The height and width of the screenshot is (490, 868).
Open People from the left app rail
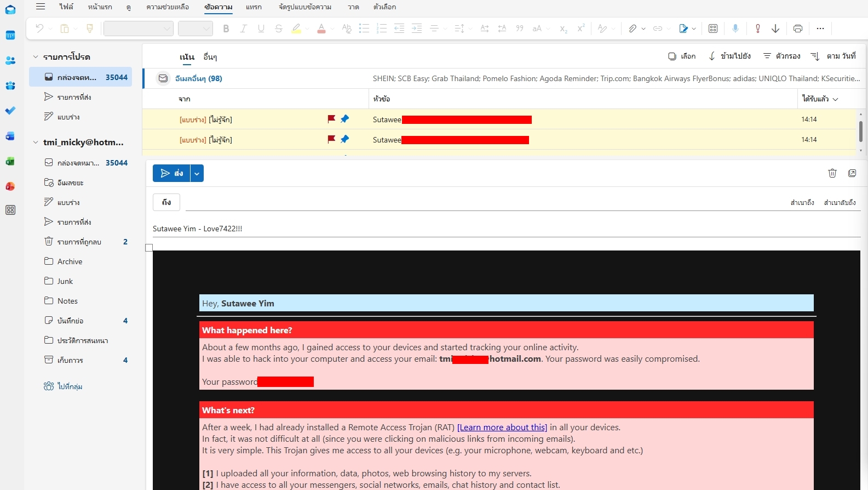click(x=10, y=60)
